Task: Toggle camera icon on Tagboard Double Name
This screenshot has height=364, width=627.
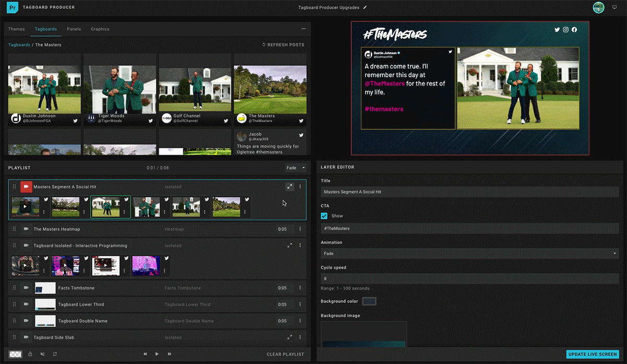Action: [x=26, y=321]
